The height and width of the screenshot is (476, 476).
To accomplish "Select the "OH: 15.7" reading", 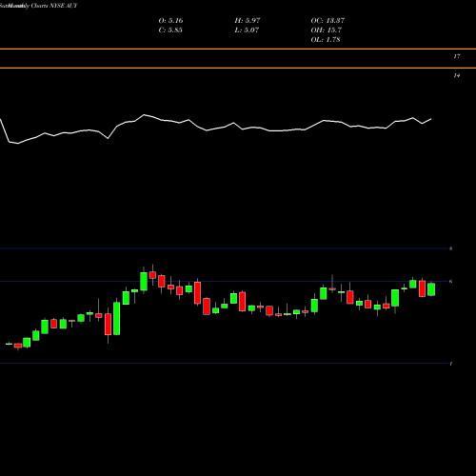I will coord(326,30).
